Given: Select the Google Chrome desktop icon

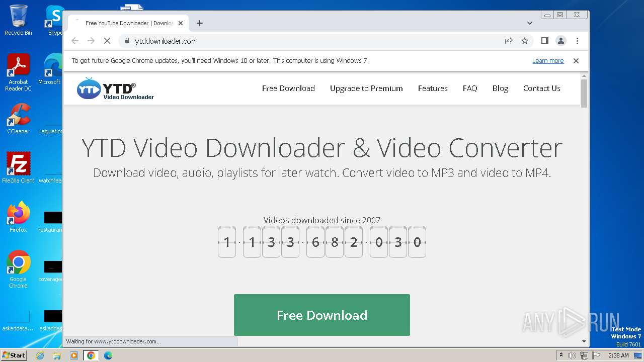Looking at the screenshot, I should tap(18, 269).
